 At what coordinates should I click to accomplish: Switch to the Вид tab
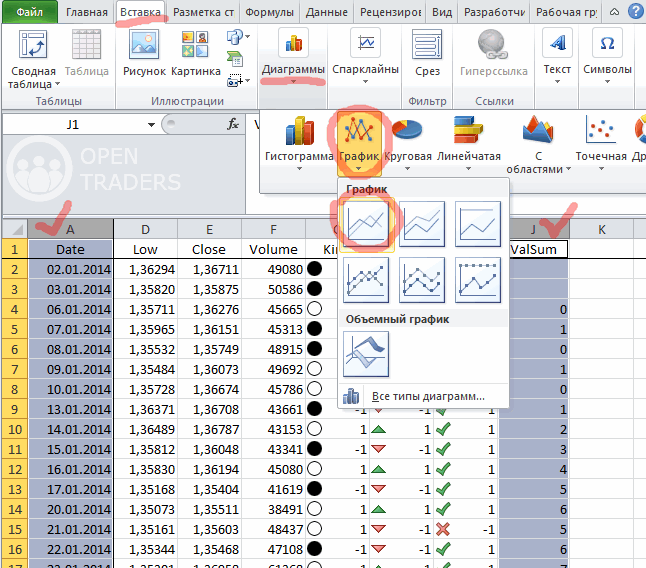[442, 12]
